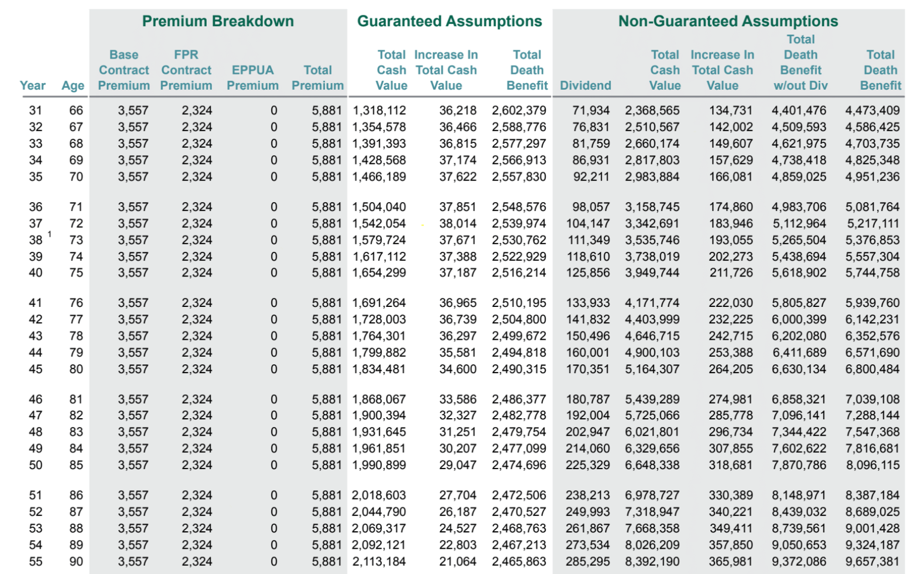Viewport: 924px width, 574px height.
Task: Select death benefit 6,411,689 in year 44
Action: pyautogui.click(x=799, y=353)
